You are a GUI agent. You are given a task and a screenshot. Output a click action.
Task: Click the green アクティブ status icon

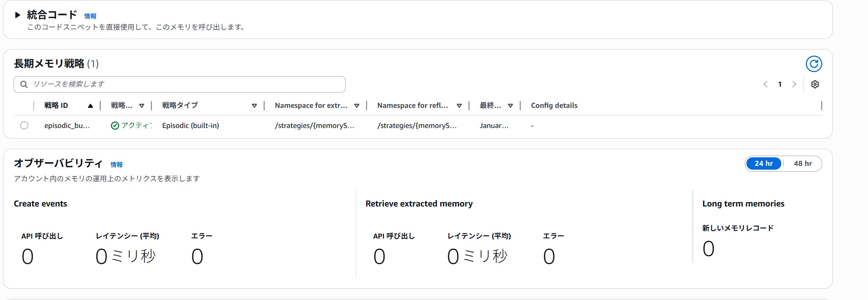(115, 126)
